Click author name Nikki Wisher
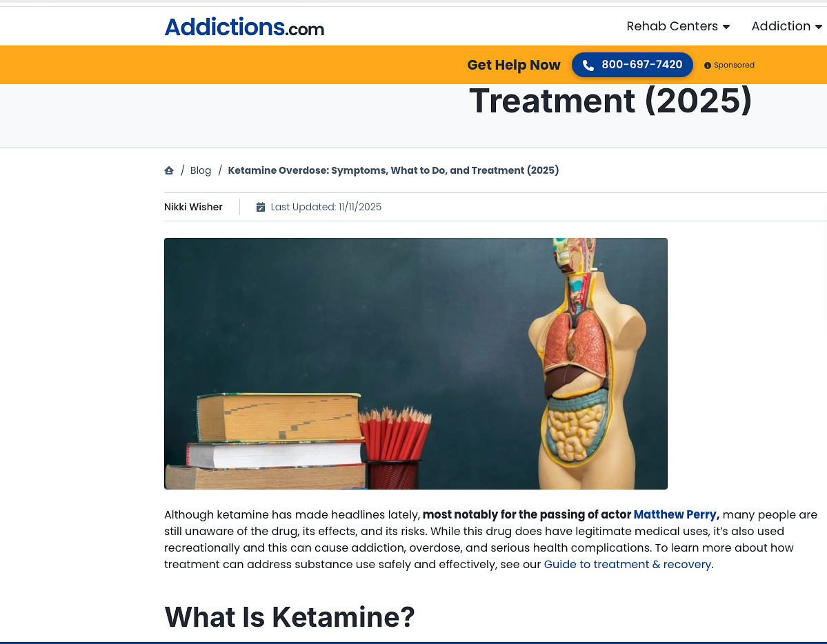Screen dimensions: 827x644 (x=193, y=207)
